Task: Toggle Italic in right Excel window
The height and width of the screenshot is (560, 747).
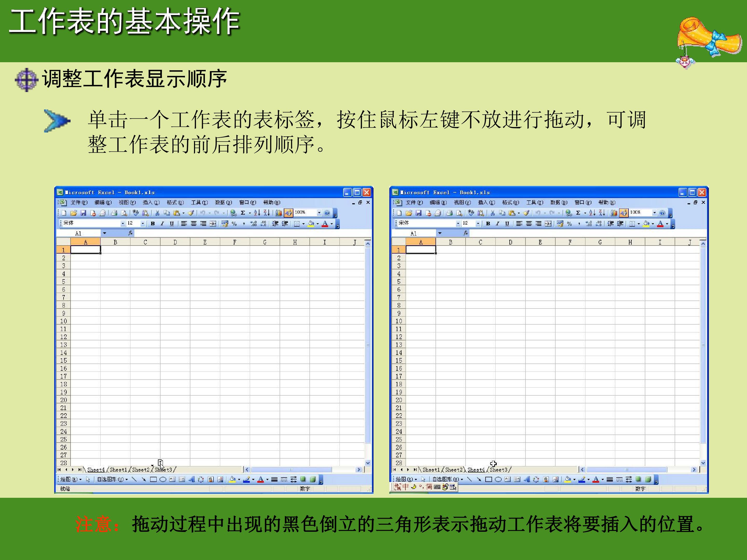Action: (497, 223)
